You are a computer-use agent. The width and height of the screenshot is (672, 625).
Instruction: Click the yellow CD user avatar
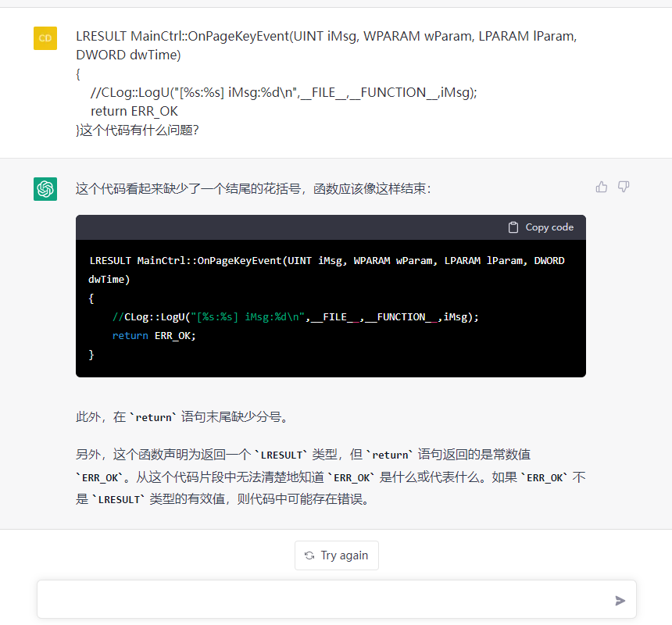click(45, 38)
